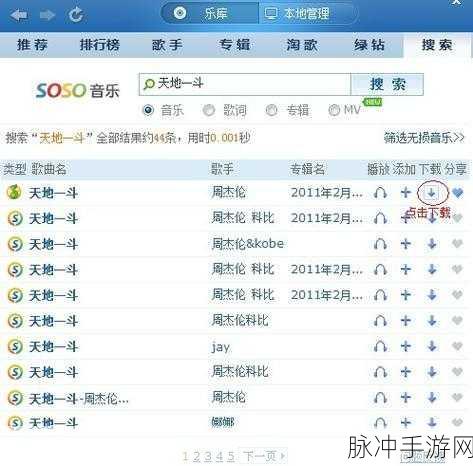473x466 pixels.
Task: Focus the search field containing 天地一斗
Action: tap(245, 84)
